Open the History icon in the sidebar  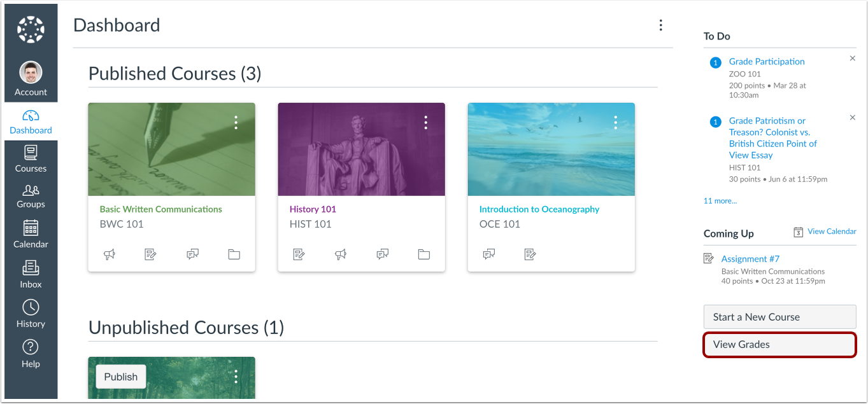(30, 313)
